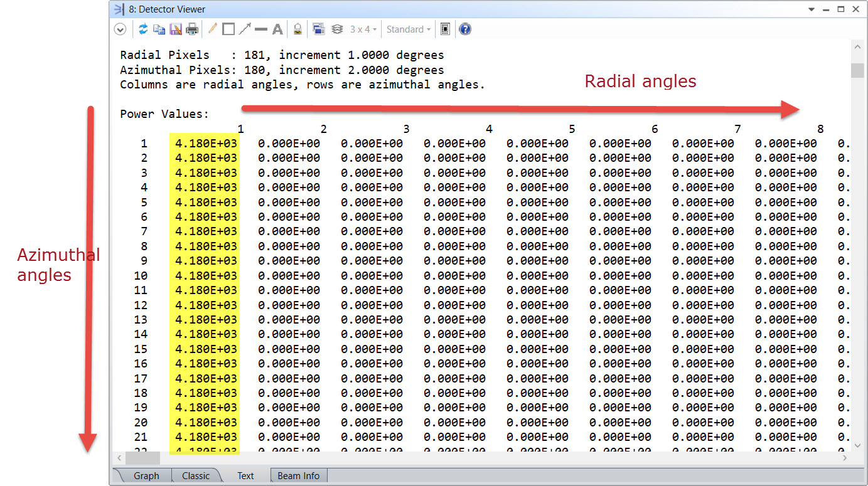Click 0.000E+00 in row 18 column 7
Viewport: 868px width, 486px height.
(703, 393)
